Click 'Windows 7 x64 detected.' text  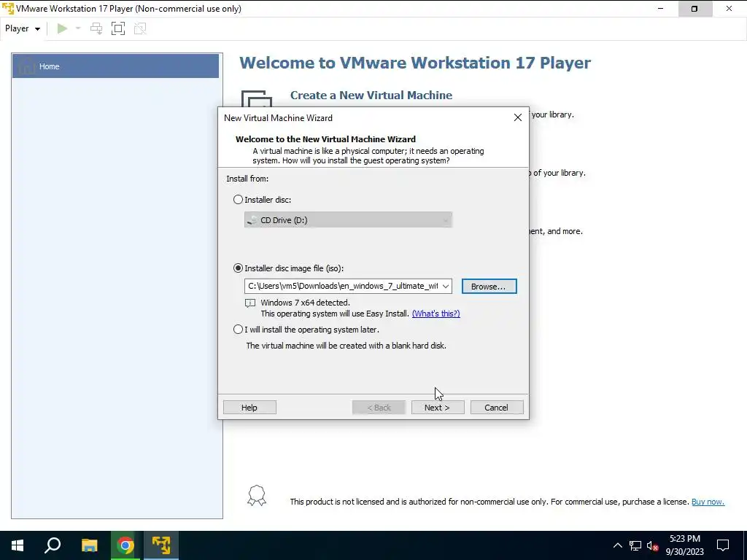click(305, 303)
